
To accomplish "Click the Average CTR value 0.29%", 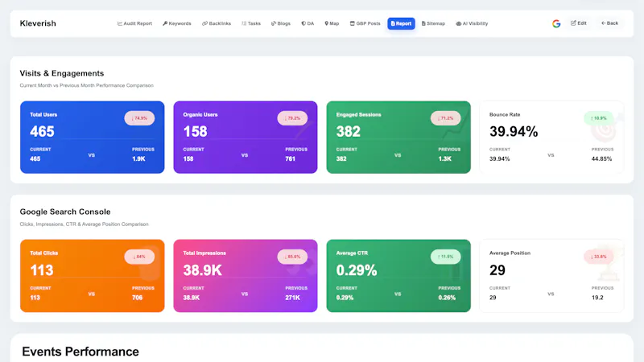I will click(x=357, y=270).
